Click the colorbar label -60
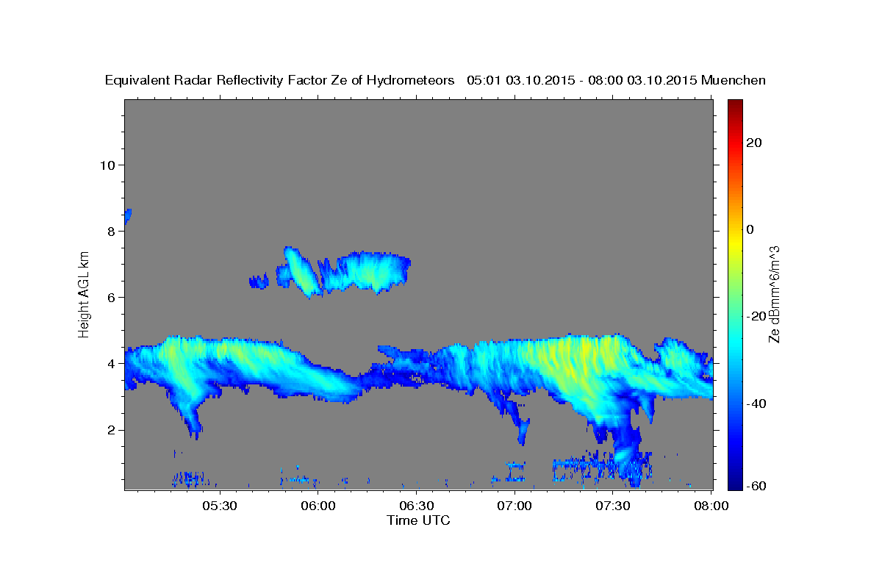The height and width of the screenshot is (588, 882). [756, 486]
